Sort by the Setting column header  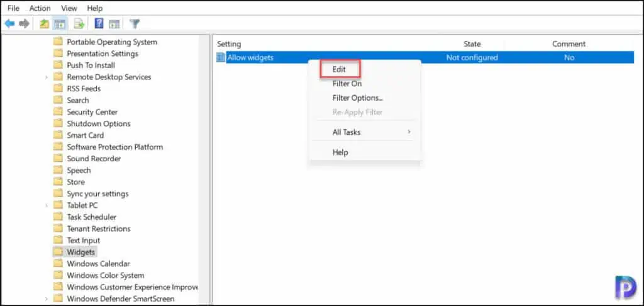[229, 44]
